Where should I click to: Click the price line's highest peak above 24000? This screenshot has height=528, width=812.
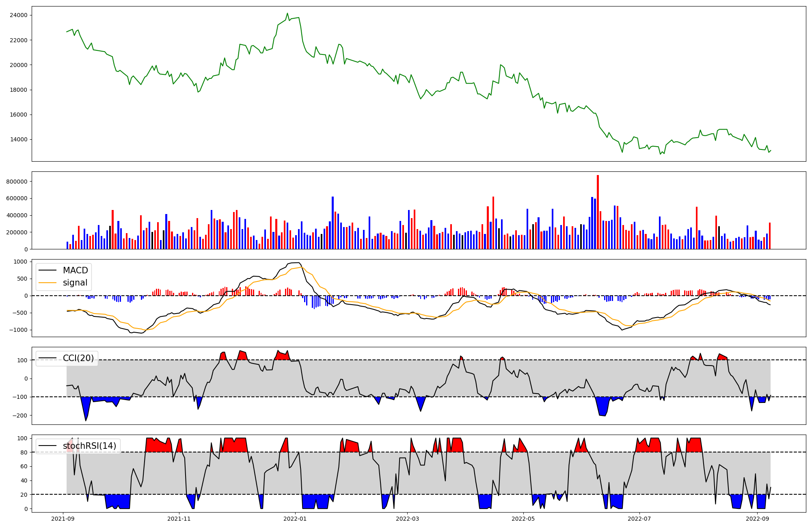(x=287, y=14)
